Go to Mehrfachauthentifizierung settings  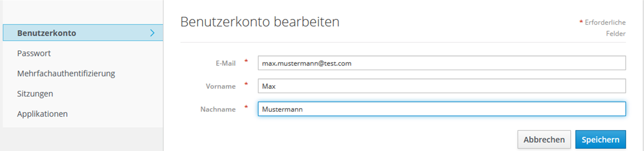(66, 73)
